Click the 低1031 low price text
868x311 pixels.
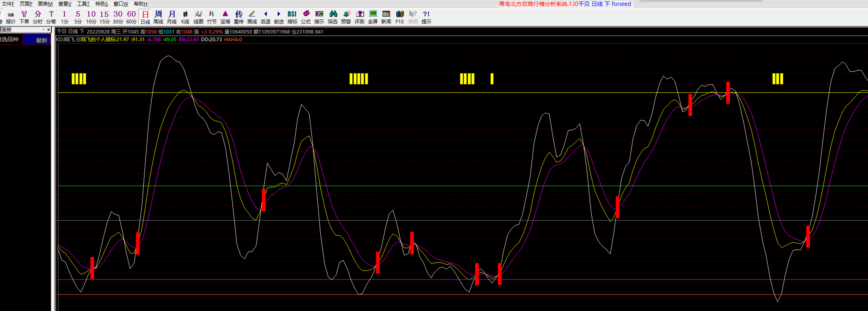click(x=167, y=32)
